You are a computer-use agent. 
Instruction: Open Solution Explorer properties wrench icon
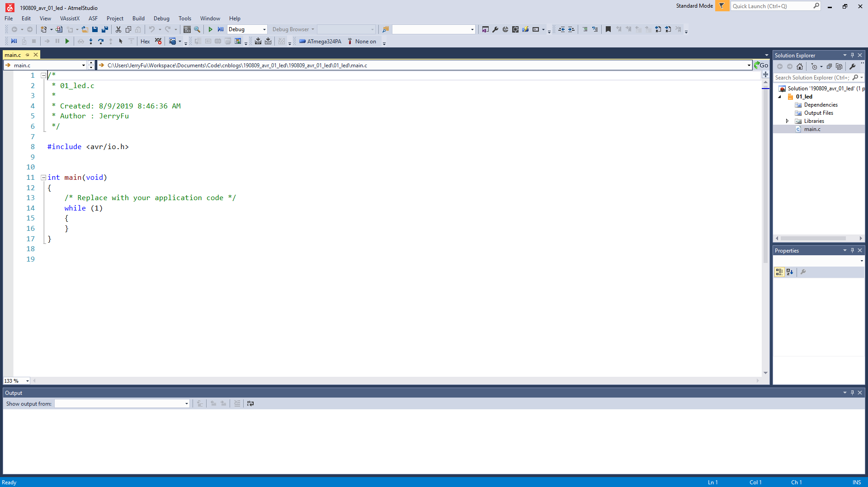click(853, 66)
